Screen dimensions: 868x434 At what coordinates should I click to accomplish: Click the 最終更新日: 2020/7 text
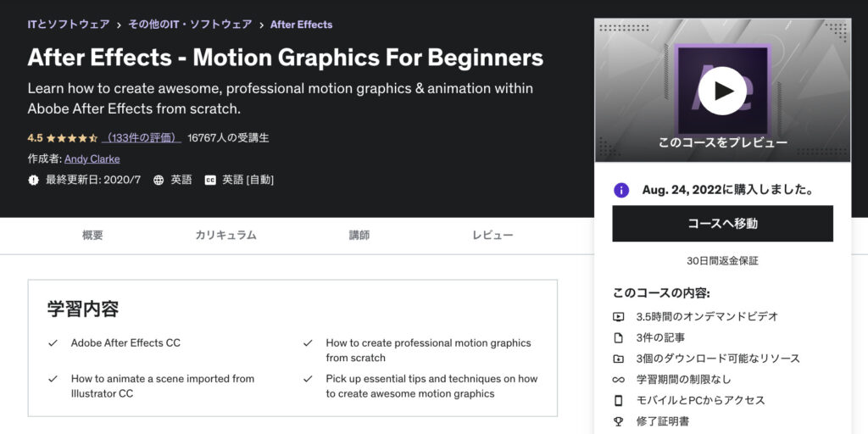[93, 180]
